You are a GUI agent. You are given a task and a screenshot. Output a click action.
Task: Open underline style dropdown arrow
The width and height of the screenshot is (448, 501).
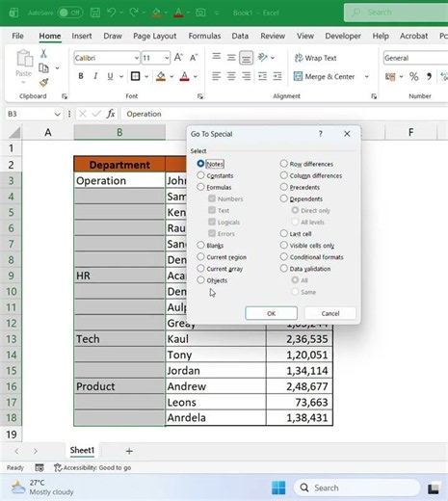[x=121, y=76]
